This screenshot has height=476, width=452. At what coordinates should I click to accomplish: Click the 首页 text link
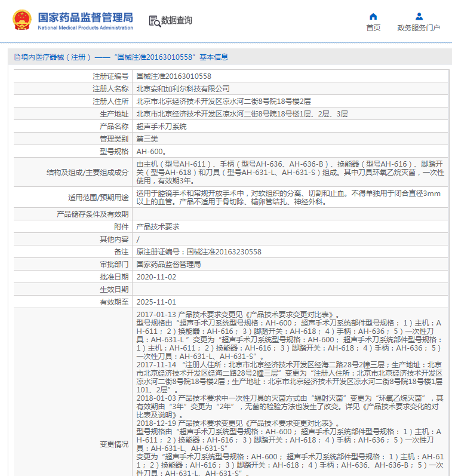373,28
